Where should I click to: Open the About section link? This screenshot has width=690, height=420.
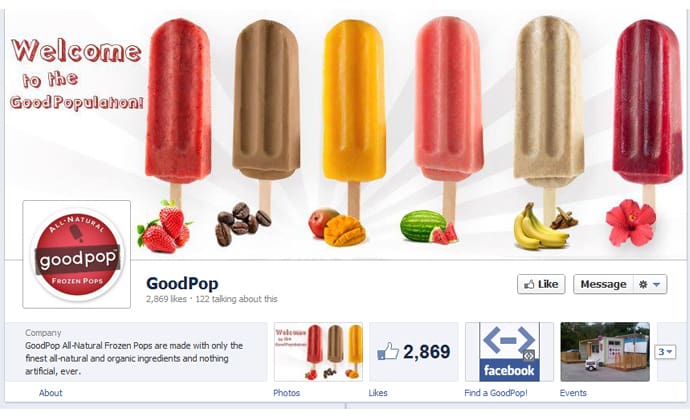tap(51, 393)
